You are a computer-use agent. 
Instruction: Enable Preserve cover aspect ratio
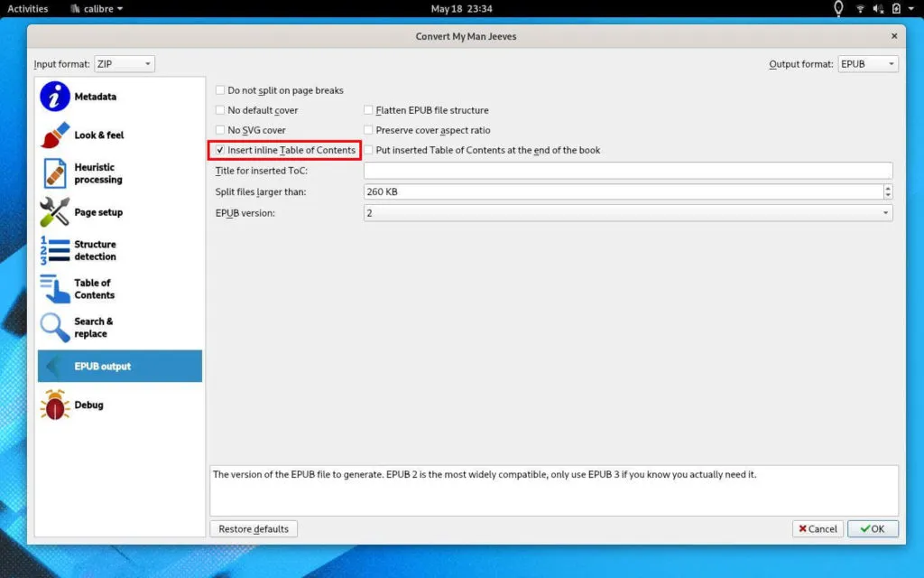coord(368,130)
